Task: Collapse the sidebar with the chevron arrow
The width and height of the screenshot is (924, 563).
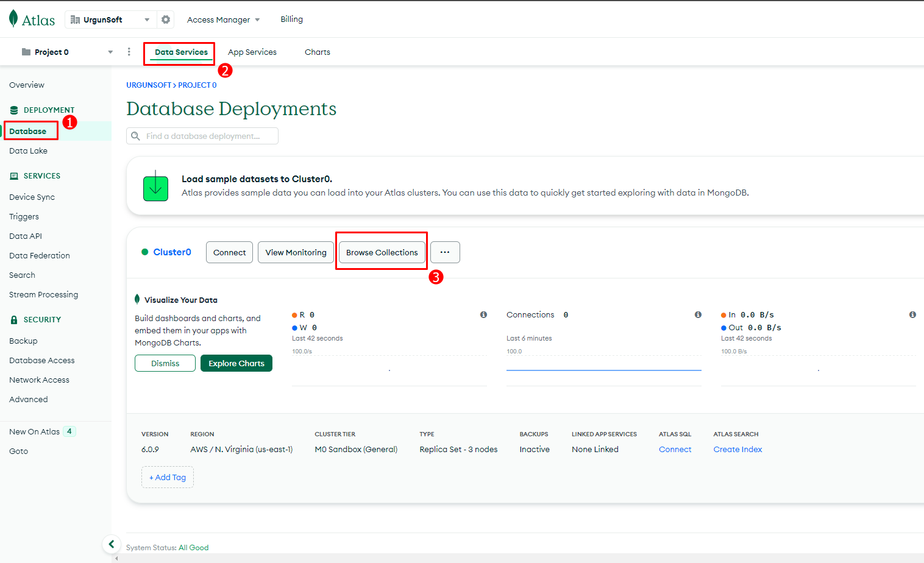Action: pos(111,544)
